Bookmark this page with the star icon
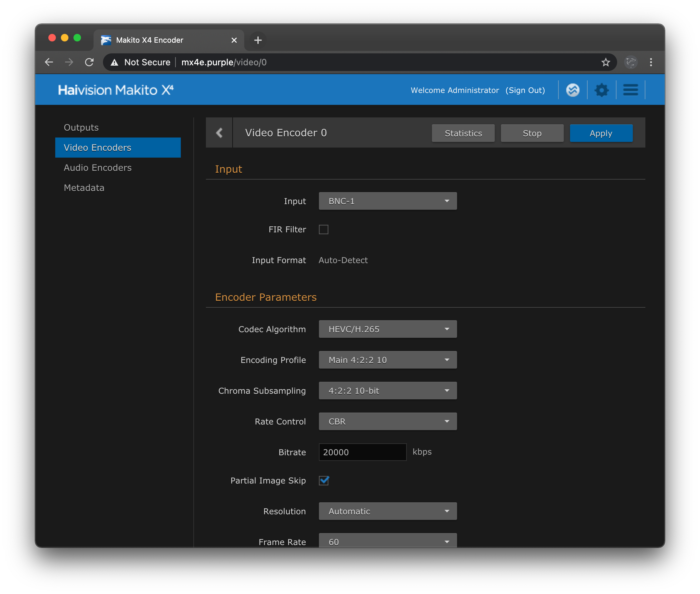This screenshot has width=700, height=594. point(606,62)
